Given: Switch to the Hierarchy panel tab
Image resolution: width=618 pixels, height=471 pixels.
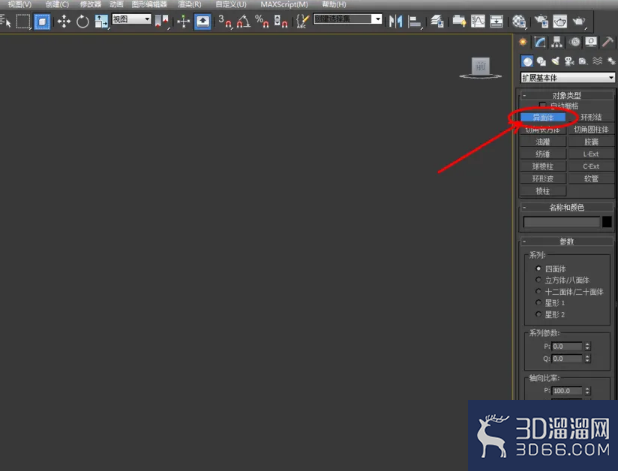Looking at the screenshot, I should pos(557,42).
